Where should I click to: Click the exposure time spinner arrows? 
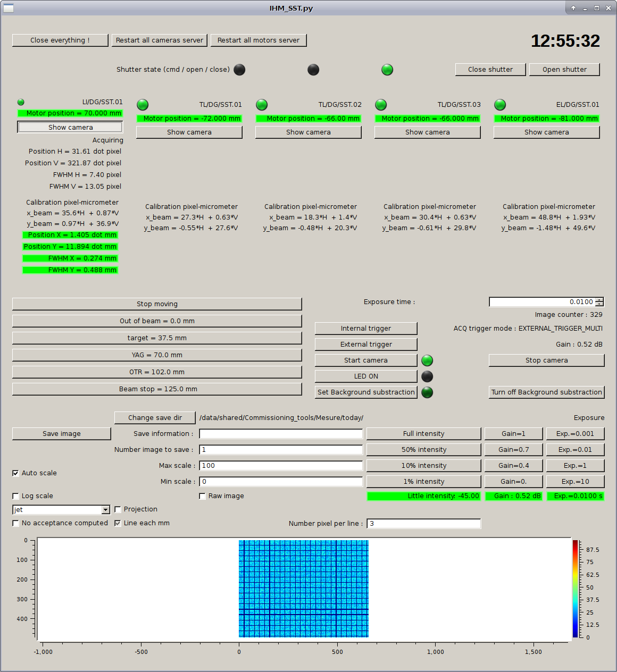coord(599,302)
